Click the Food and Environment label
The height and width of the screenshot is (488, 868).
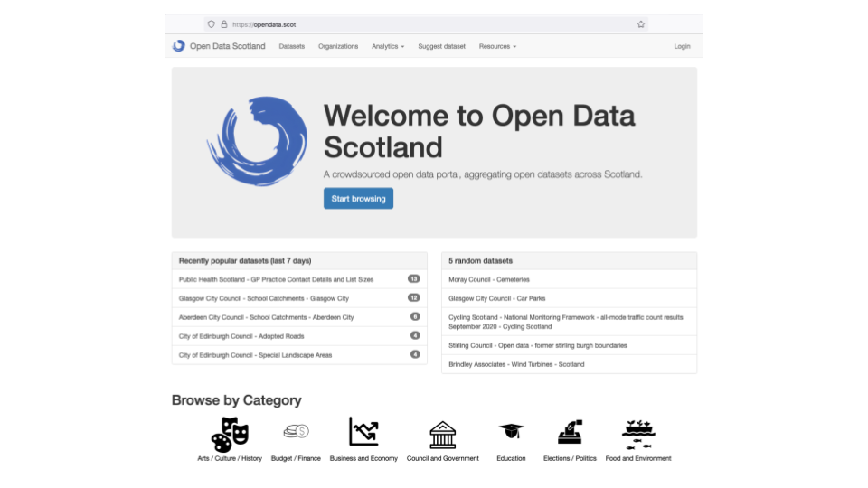[x=638, y=458]
